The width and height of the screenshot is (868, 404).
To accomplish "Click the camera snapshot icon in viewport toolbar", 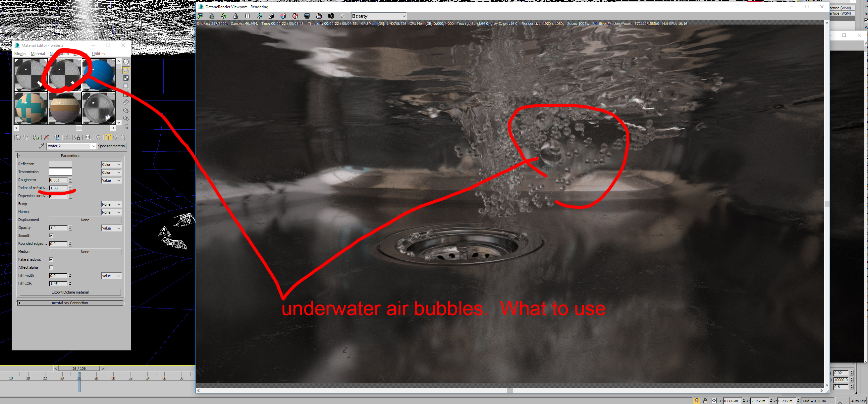I will pos(331,16).
